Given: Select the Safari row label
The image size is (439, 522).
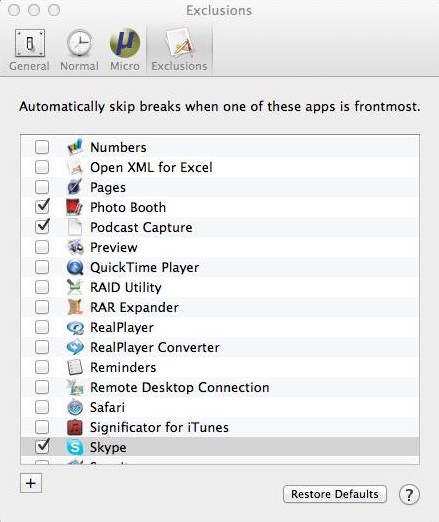Looking at the screenshot, I should [107, 407].
